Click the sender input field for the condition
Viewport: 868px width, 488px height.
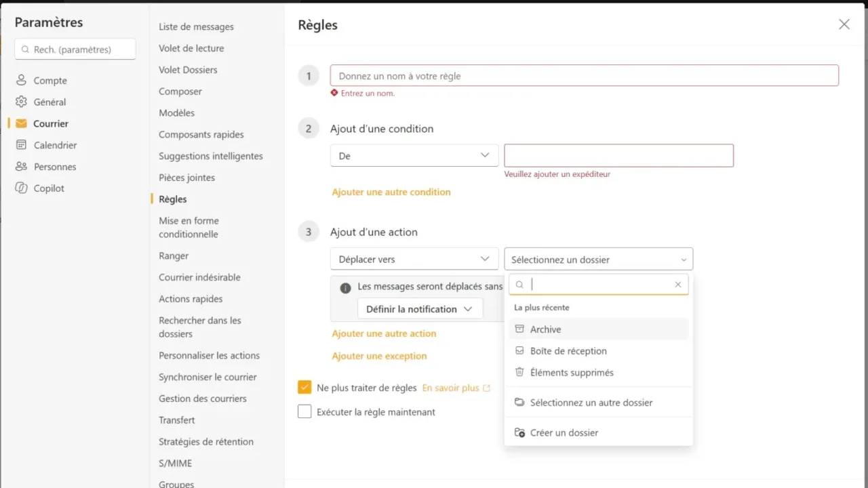pos(619,155)
